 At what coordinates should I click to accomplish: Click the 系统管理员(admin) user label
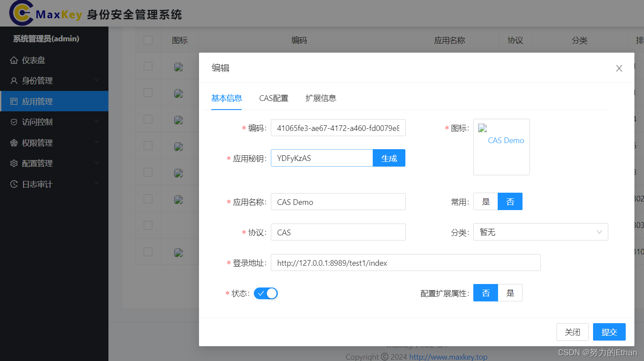tap(46, 39)
